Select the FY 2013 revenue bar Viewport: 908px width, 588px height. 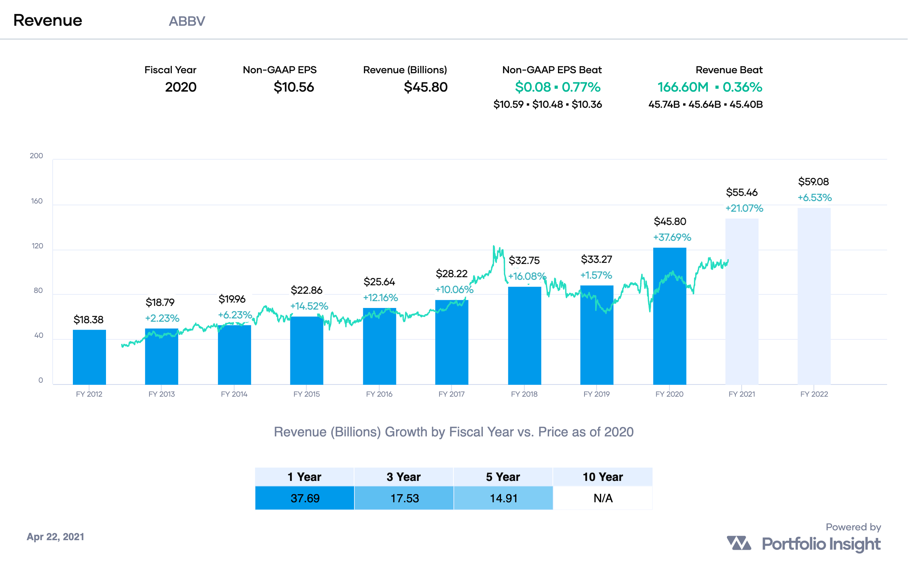[x=161, y=357]
